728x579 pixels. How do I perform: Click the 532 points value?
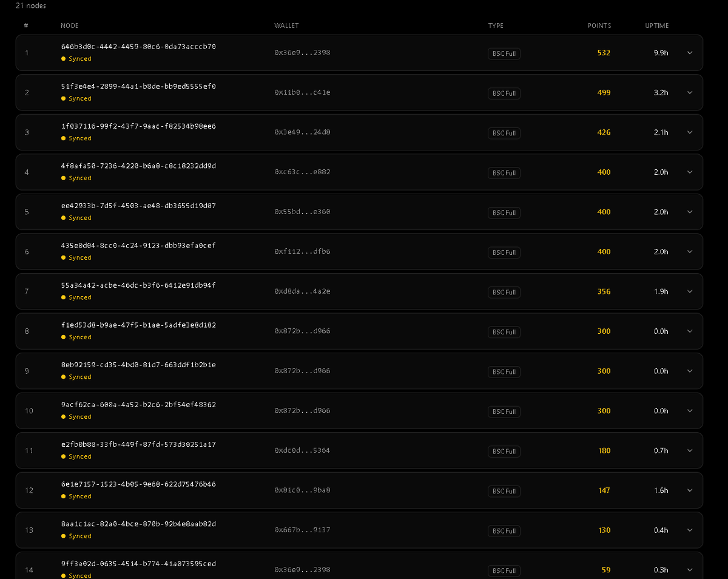(604, 53)
